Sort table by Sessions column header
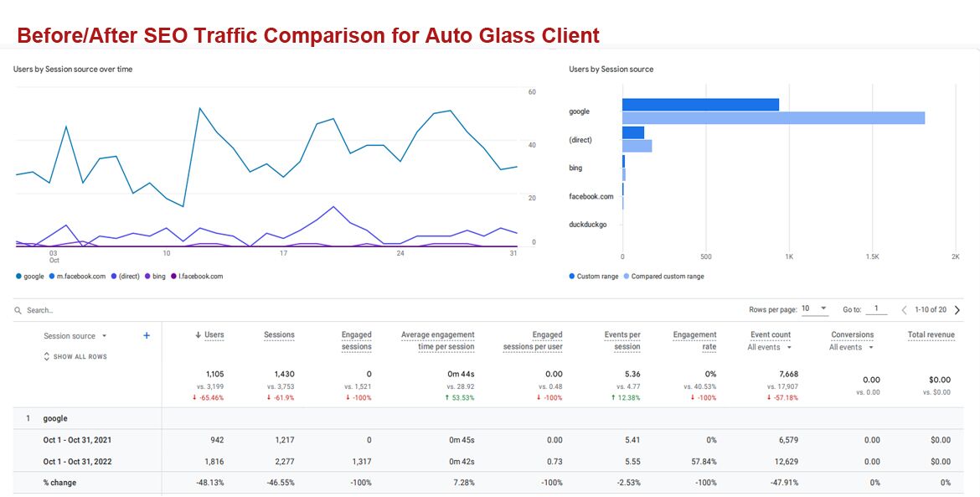The image size is (980, 497). click(279, 335)
